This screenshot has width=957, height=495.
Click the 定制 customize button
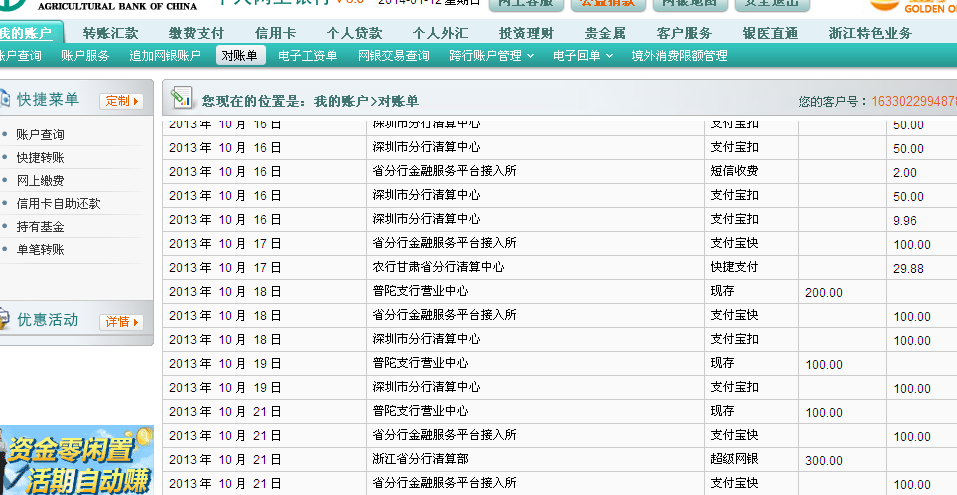point(121,101)
